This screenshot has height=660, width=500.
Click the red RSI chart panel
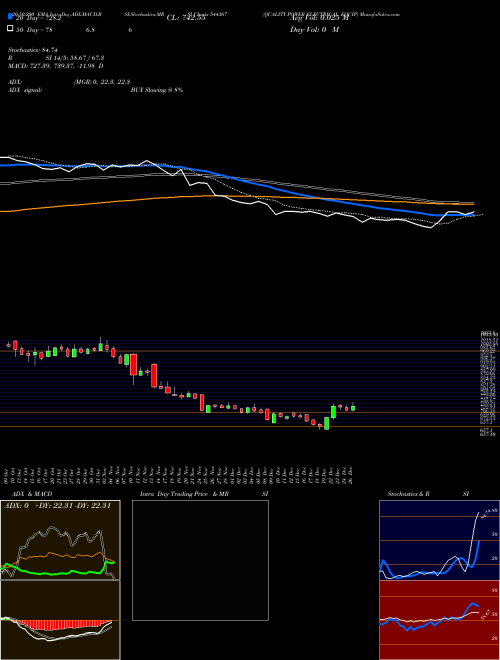(439, 620)
